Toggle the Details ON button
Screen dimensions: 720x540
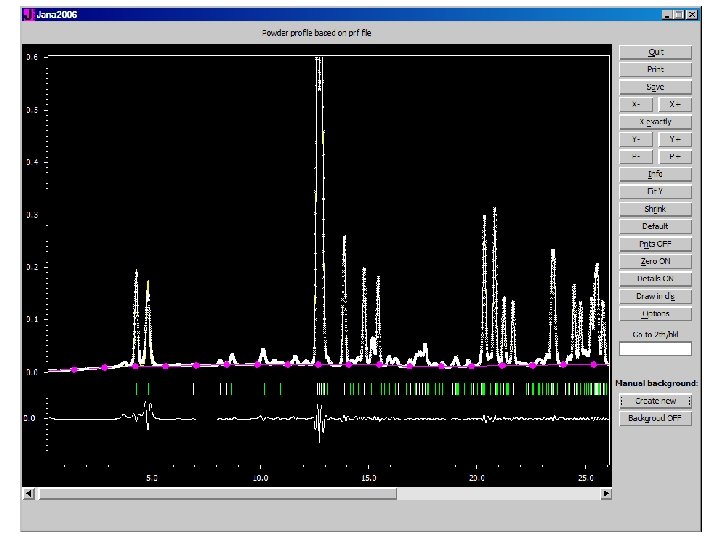point(655,279)
